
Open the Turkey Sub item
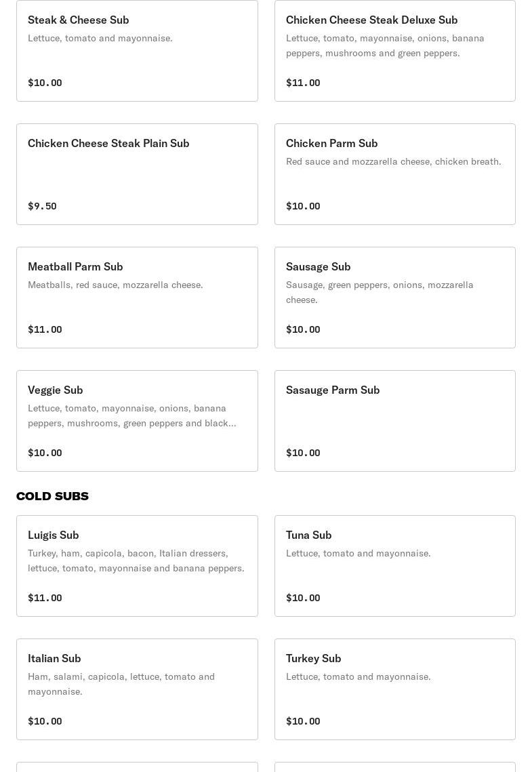[394, 689]
